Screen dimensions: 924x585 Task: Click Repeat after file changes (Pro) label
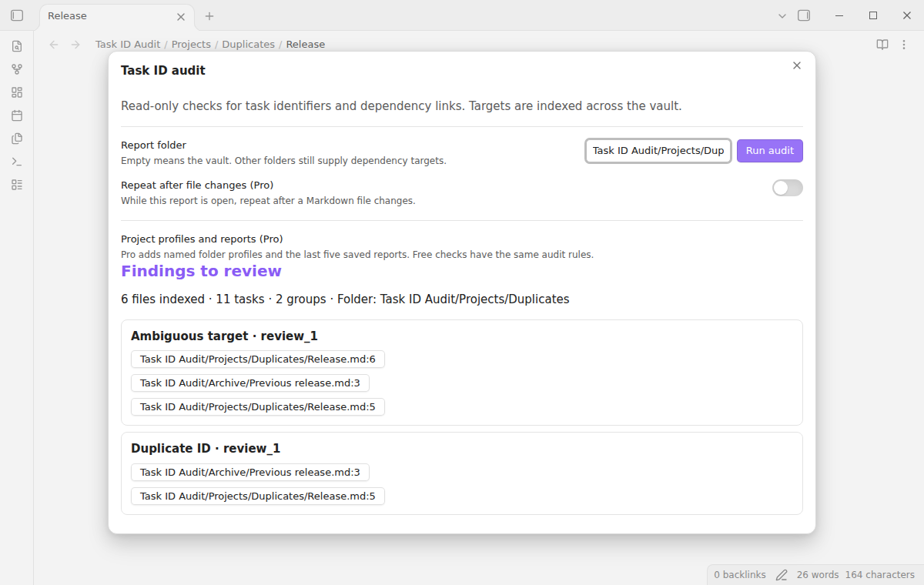click(197, 186)
